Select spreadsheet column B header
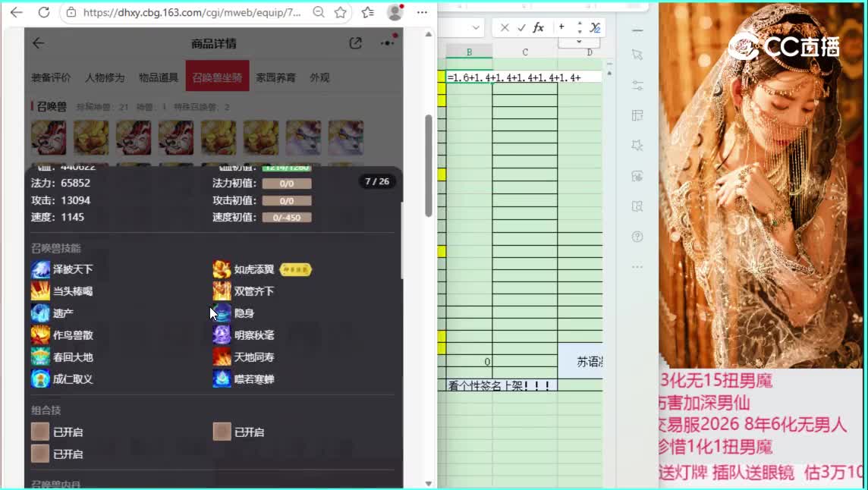The image size is (868, 490). [469, 52]
